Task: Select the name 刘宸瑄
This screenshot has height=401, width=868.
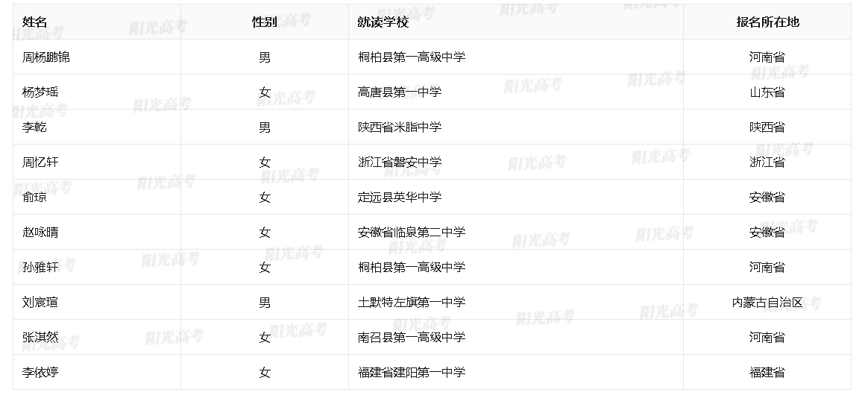Action: coord(40,303)
